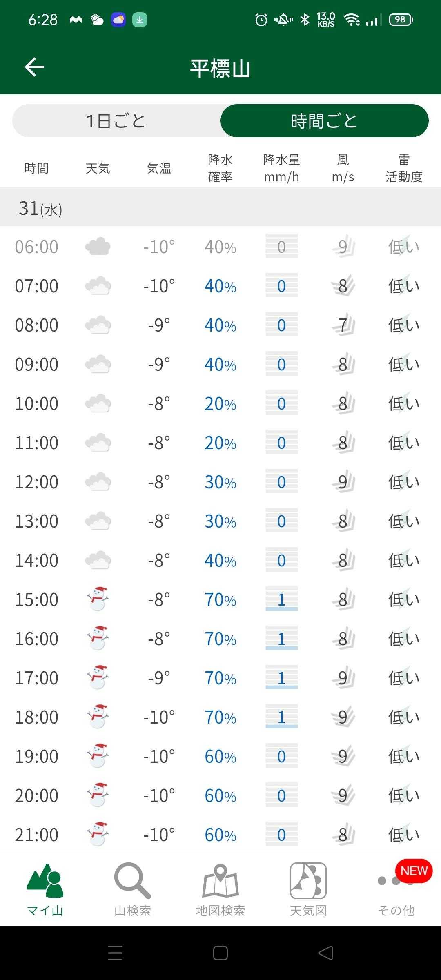The height and width of the screenshot is (980, 441).
Task: Tap the lightning level at 12:00
Action: [404, 482]
